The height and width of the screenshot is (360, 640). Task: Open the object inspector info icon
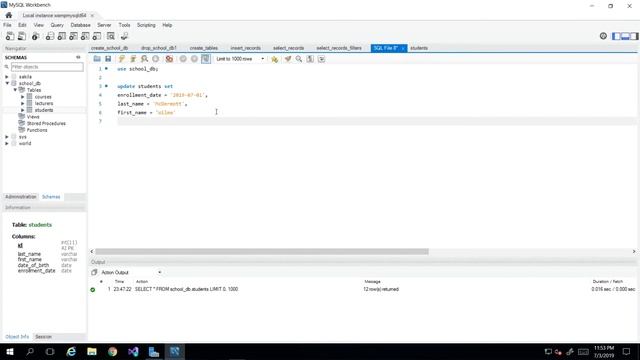36,36
